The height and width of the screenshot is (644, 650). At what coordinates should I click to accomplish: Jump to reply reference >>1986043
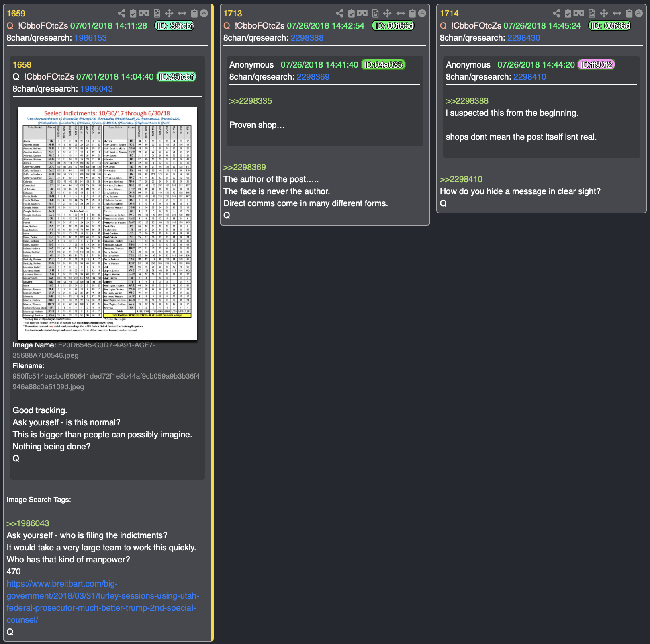coord(28,523)
